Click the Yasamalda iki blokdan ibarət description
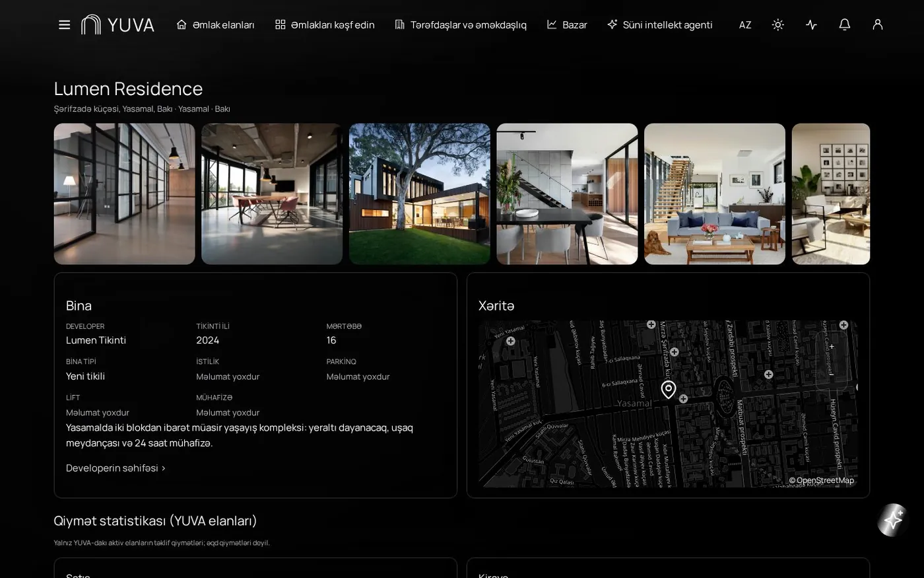Screen dimensions: 924x578 [240, 435]
